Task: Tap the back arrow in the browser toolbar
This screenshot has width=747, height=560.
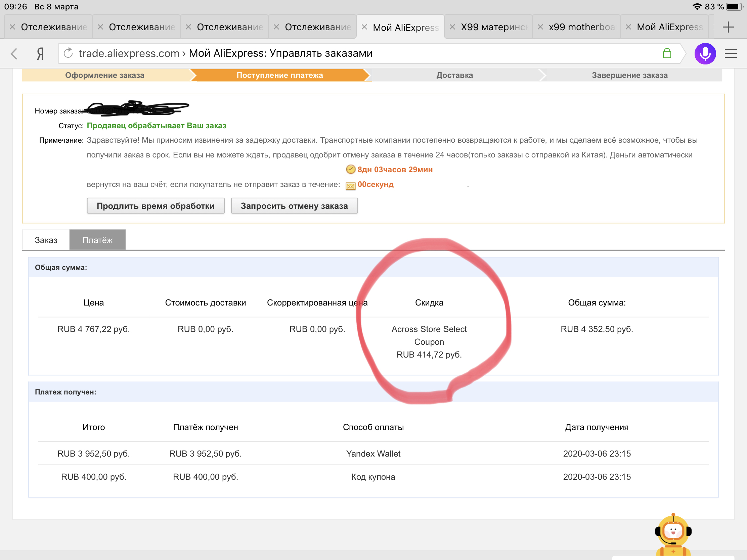Action: point(14,53)
